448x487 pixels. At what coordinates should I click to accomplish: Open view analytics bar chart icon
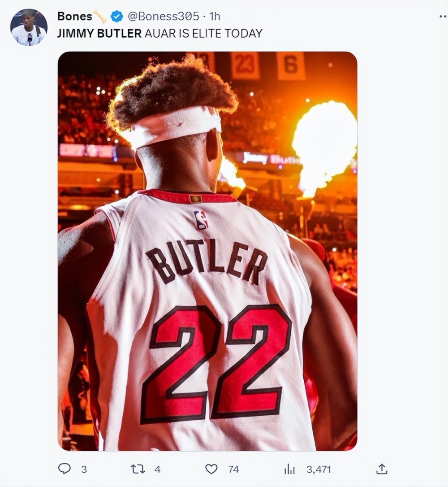(x=289, y=470)
